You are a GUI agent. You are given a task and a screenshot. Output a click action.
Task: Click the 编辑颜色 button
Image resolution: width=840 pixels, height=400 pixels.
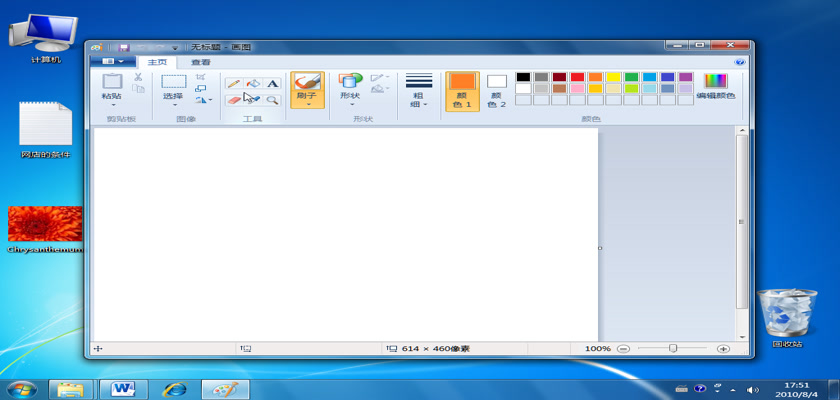[x=715, y=88]
